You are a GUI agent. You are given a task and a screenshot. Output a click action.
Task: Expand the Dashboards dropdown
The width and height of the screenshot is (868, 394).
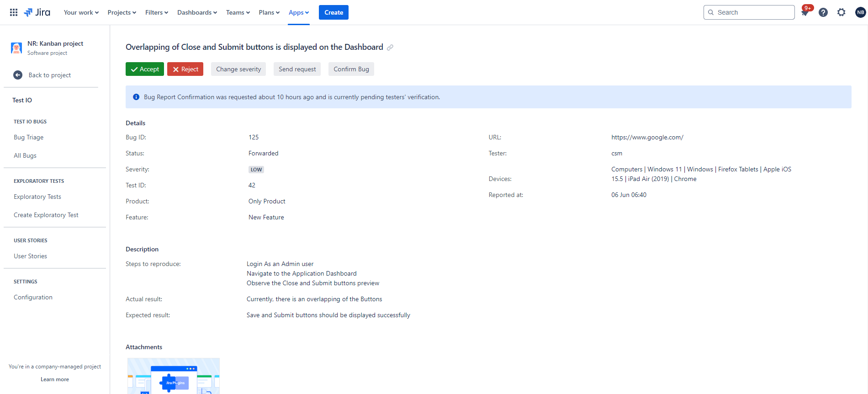197,12
